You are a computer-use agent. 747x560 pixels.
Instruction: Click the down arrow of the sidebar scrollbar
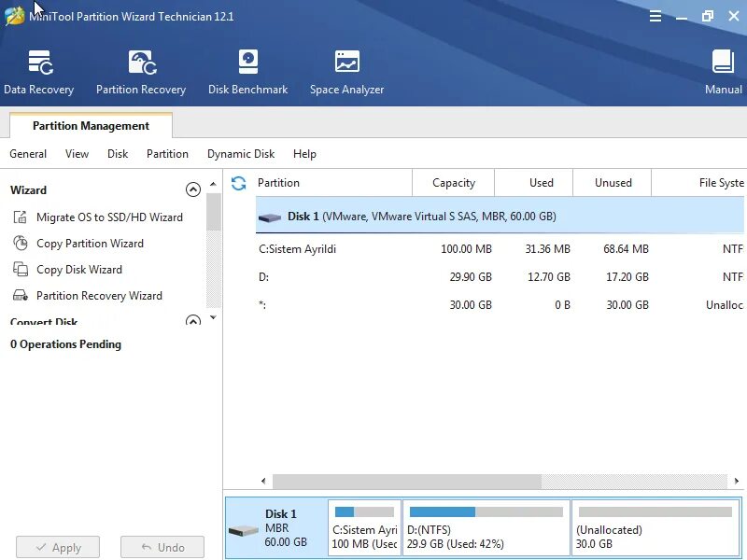pyautogui.click(x=214, y=317)
